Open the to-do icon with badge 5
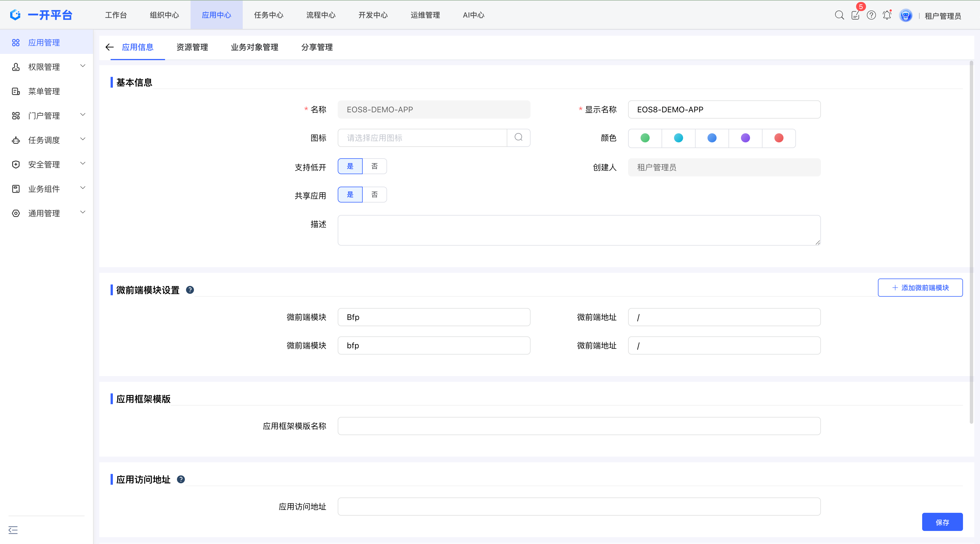Image resolution: width=980 pixels, height=544 pixels. (x=855, y=15)
